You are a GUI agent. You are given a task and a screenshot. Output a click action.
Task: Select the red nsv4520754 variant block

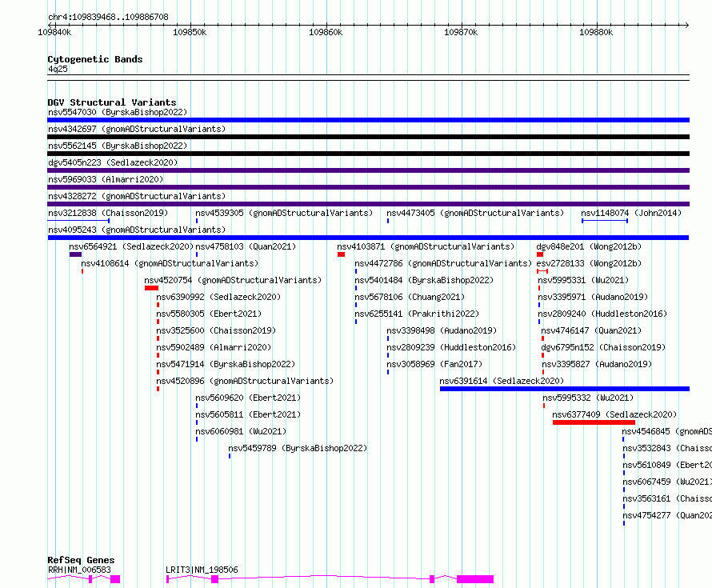pos(152,288)
